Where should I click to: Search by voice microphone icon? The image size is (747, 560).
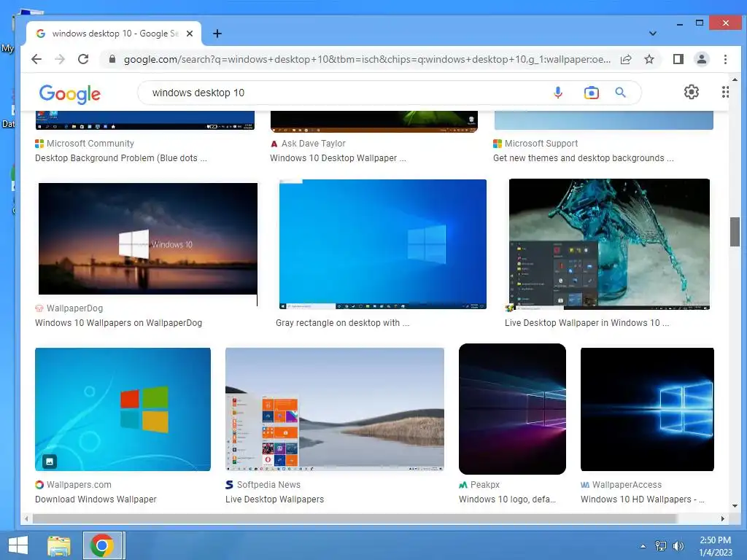tap(558, 93)
